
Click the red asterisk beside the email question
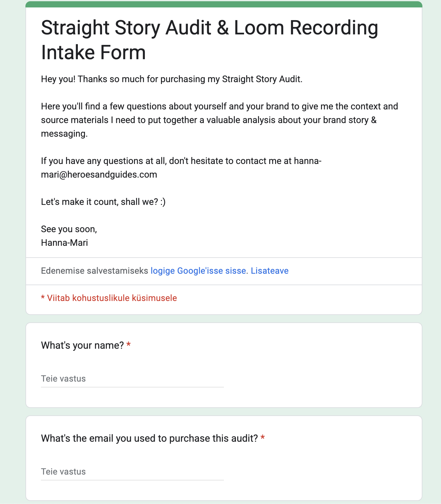tap(263, 438)
